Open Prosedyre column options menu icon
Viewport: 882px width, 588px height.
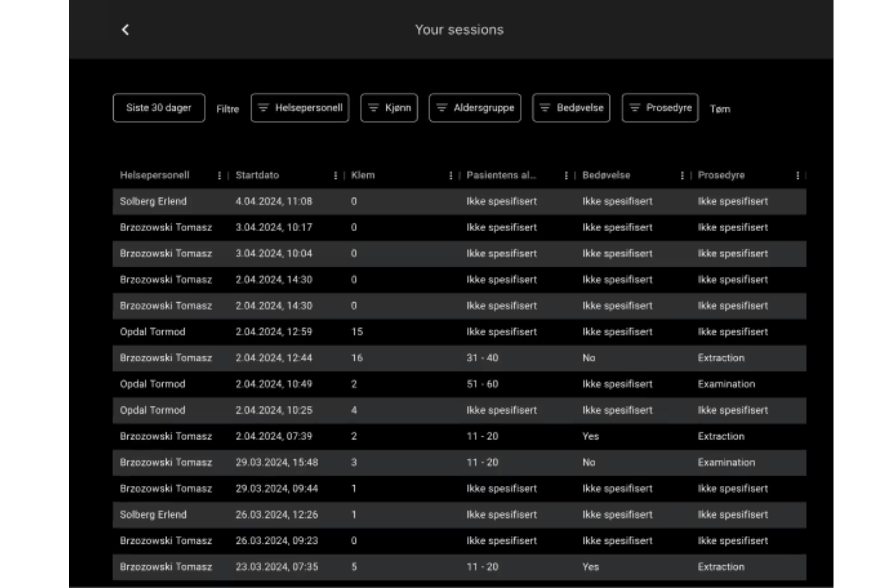click(x=798, y=176)
